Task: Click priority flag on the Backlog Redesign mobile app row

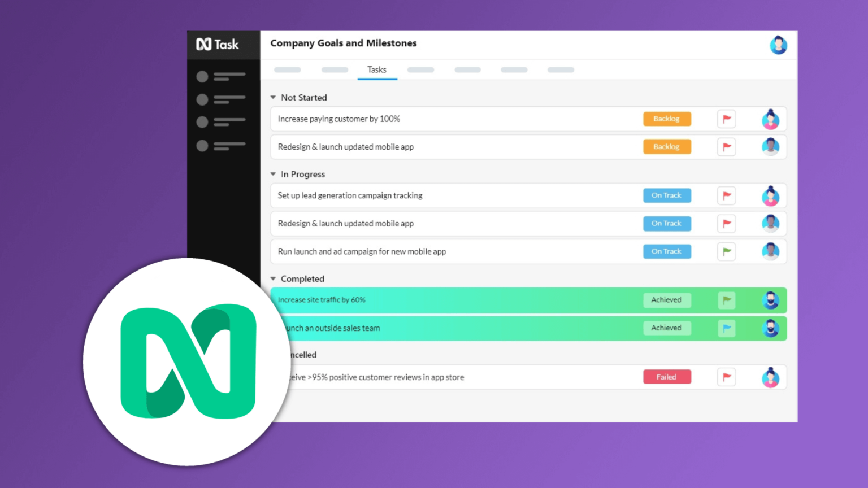Action: pos(727,147)
